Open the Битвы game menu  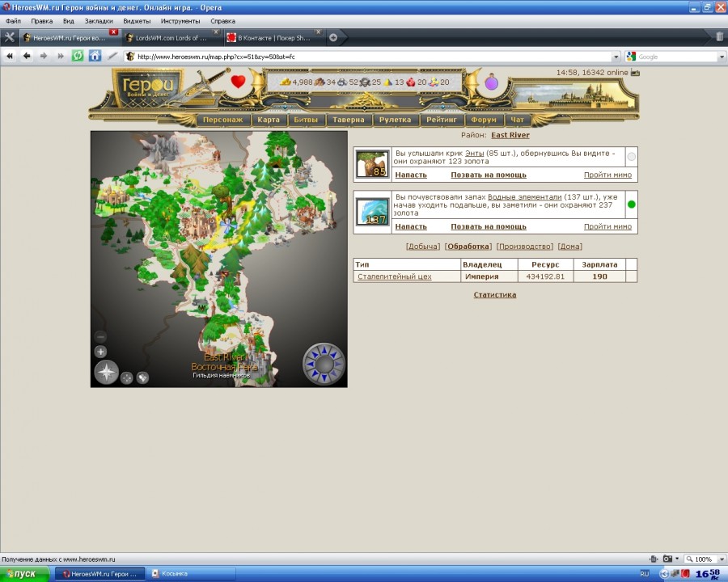(x=306, y=120)
